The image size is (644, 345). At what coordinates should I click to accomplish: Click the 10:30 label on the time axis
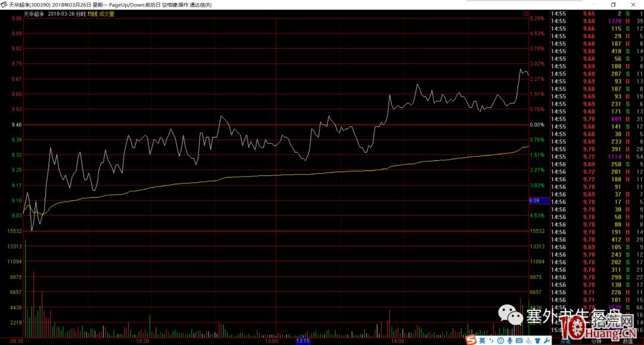pyautogui.click(x=143, y=341)
